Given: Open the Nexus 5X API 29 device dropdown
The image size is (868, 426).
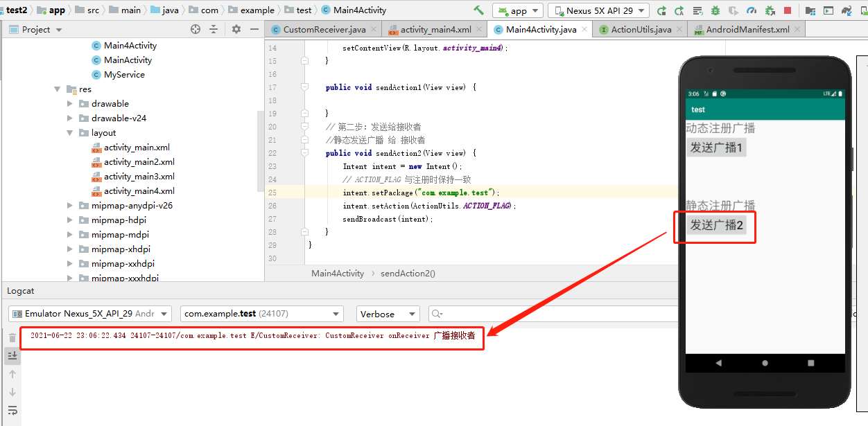Looking at the screenshot, I should coord(598,10).
